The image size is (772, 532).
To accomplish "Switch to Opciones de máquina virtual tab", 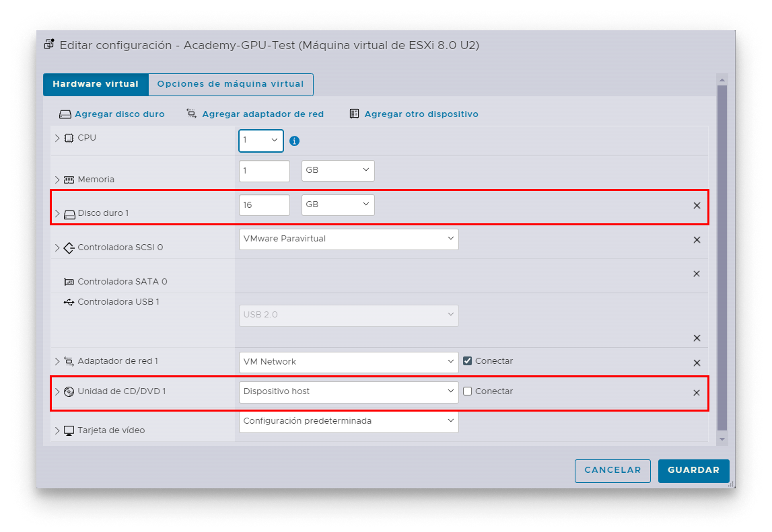I will (x=230, y=85).
